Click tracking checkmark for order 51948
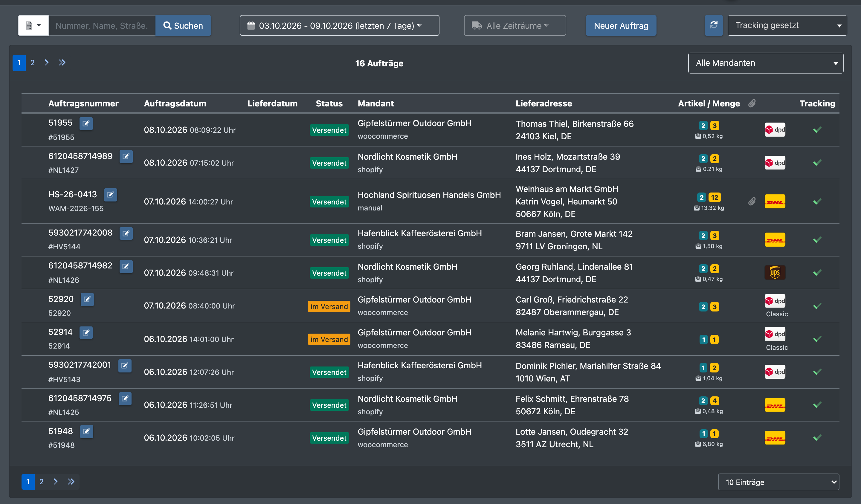This screenshot has height=504, width=861. 817,438
